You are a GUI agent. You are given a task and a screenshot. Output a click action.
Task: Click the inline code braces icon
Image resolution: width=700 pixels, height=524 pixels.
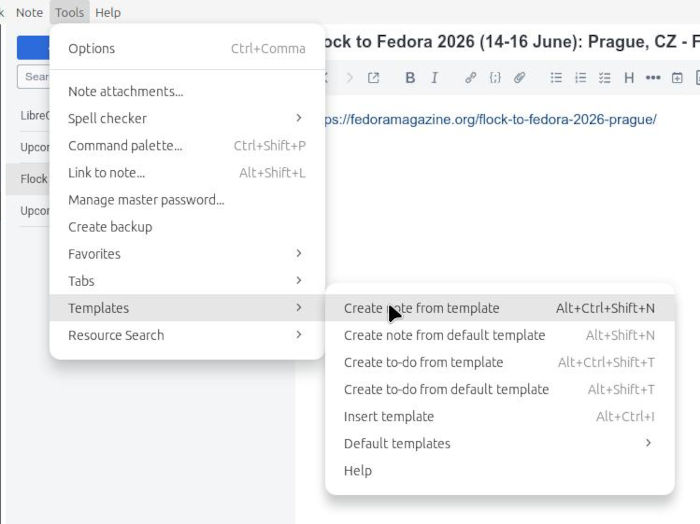495,78
